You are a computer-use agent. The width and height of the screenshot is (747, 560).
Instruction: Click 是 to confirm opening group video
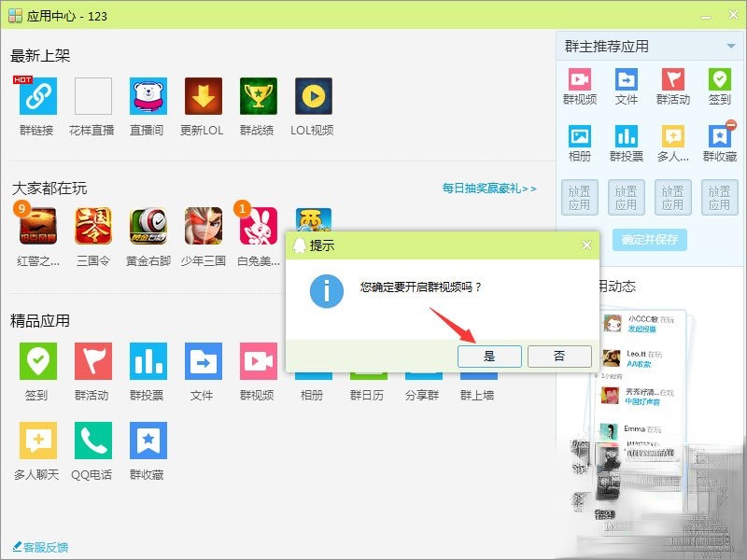coord(489,356)
